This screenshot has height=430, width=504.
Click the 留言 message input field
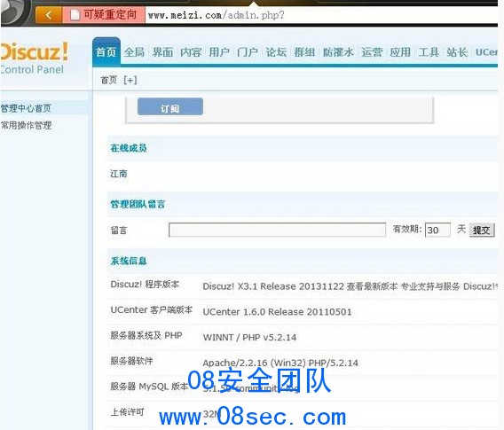point(277,230)
